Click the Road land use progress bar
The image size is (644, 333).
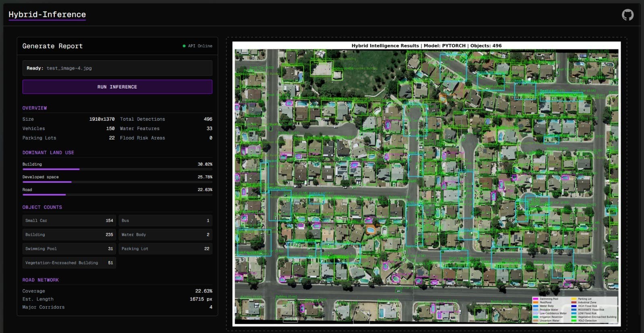point(117,195)
